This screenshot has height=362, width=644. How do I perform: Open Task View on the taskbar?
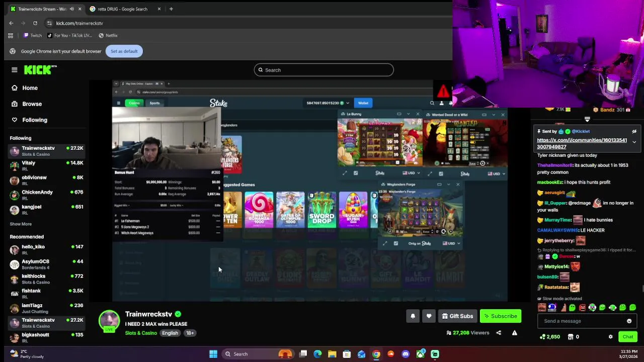coord(303,354)
